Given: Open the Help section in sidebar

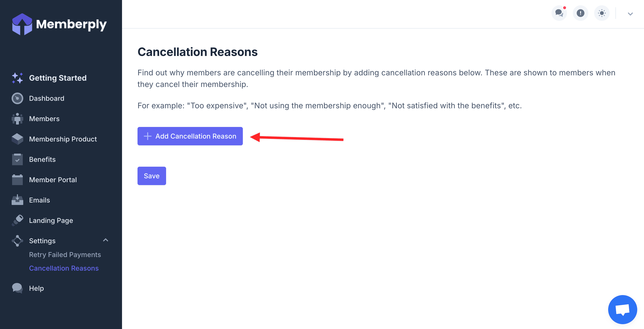Looking at the screenshot, I should click(37, 288).
